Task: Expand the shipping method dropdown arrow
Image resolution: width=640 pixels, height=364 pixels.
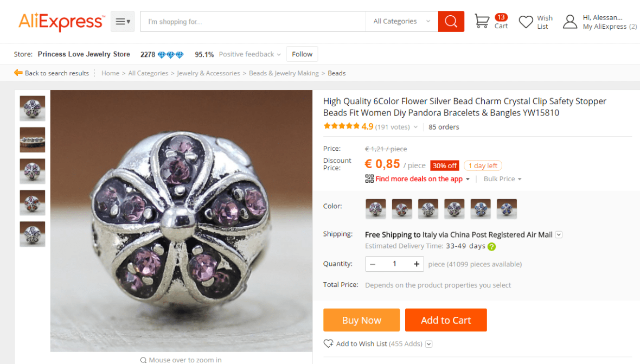Action: [x=559, y=235]
